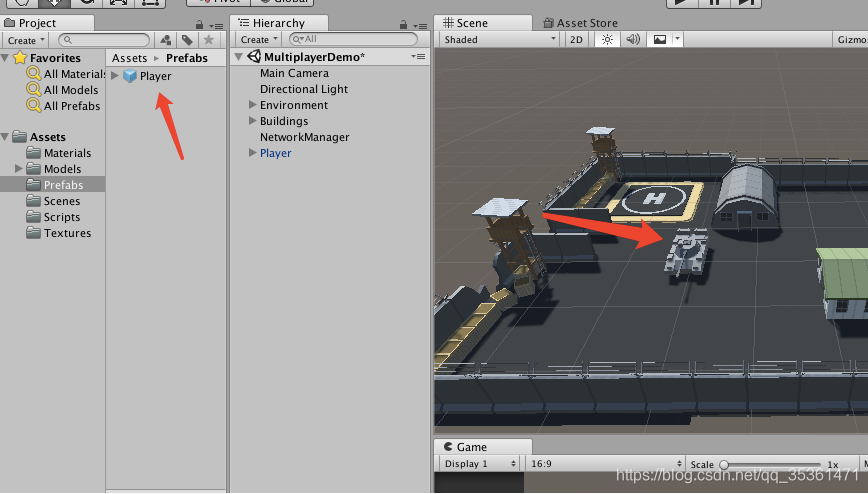Search by label tag icon in Project
The width and height of the screenshot is (868, 494).
pos(187,40)
